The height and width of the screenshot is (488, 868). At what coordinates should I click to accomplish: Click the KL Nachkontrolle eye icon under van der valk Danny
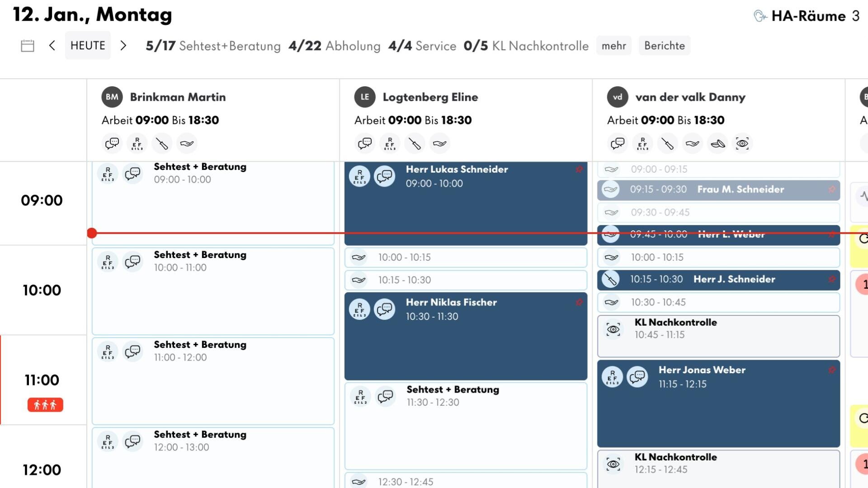[x=742, y=143]
